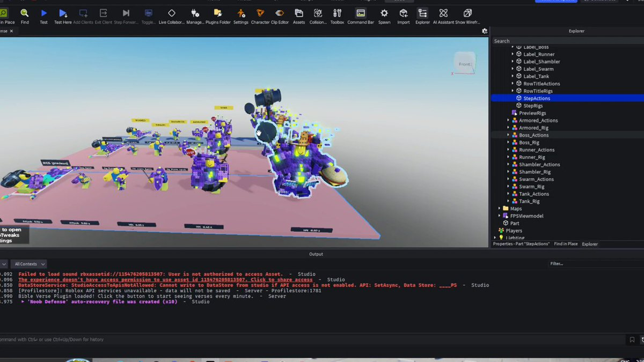Click the Import 3D icon
This screenshot has height=362, width=644.
pos(403,13)
